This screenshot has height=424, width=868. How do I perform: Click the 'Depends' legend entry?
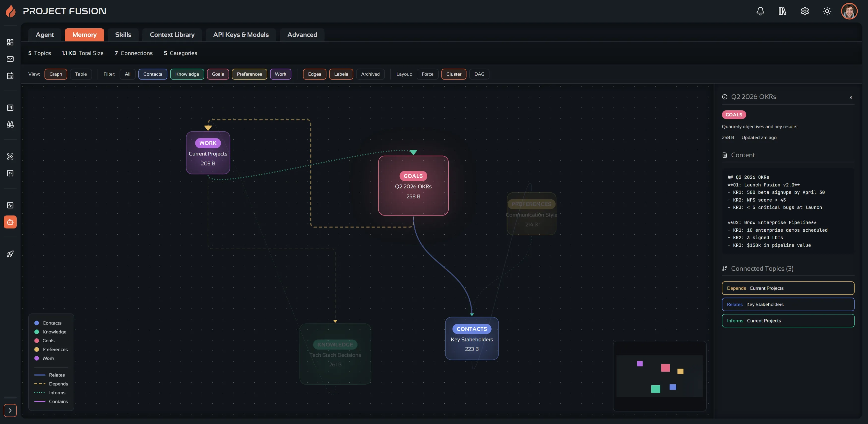coord(51,384)
